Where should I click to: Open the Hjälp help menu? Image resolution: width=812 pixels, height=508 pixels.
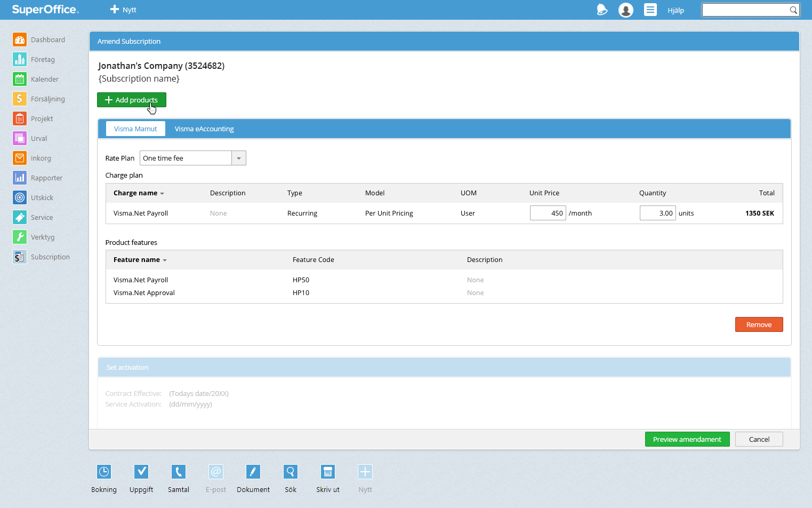[676, 10]
